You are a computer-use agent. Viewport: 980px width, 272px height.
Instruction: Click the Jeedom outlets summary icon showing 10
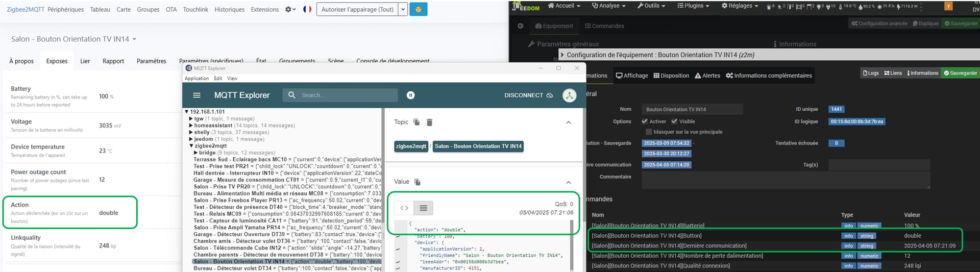831,6
